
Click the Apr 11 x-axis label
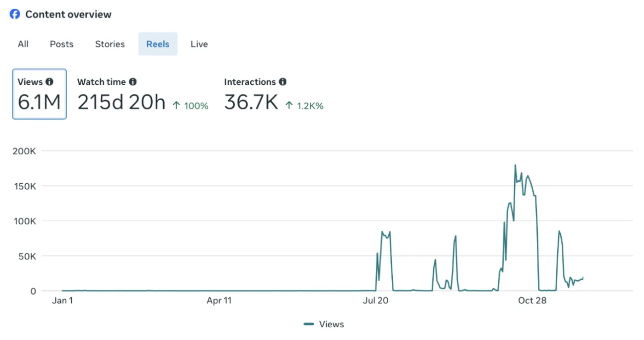(219, 300)
